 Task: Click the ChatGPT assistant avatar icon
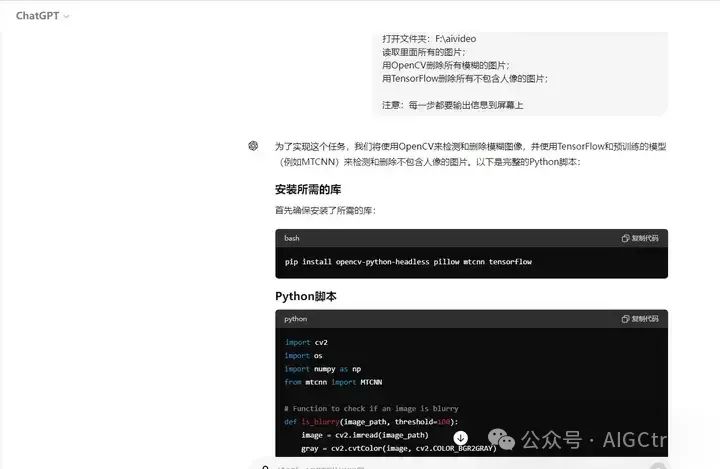click(253, 146)
